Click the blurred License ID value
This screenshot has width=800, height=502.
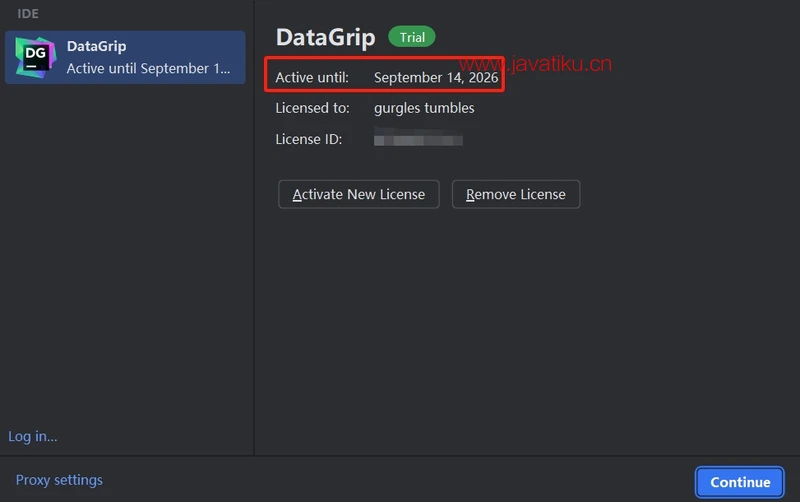click(x=418, y=140)
